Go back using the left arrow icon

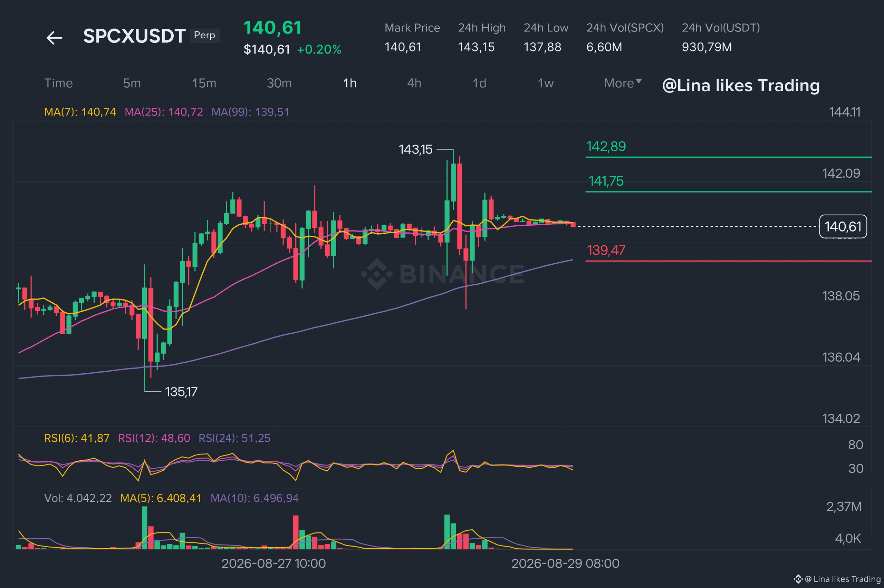[55, 38]
